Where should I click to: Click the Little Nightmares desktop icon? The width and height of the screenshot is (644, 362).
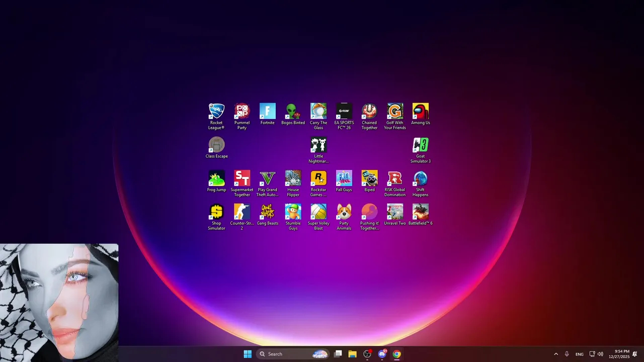pos(318,150)
